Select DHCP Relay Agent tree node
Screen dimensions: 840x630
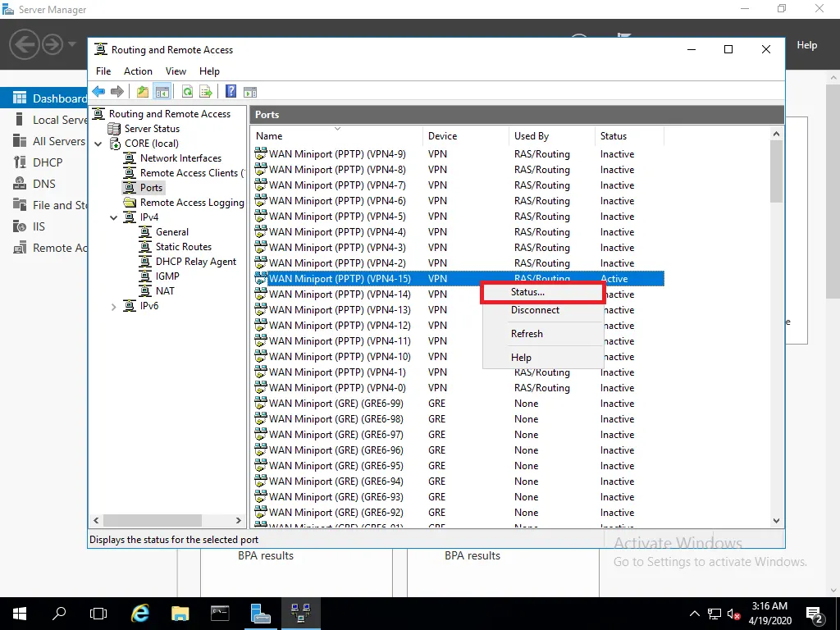(x=195, y=262)
